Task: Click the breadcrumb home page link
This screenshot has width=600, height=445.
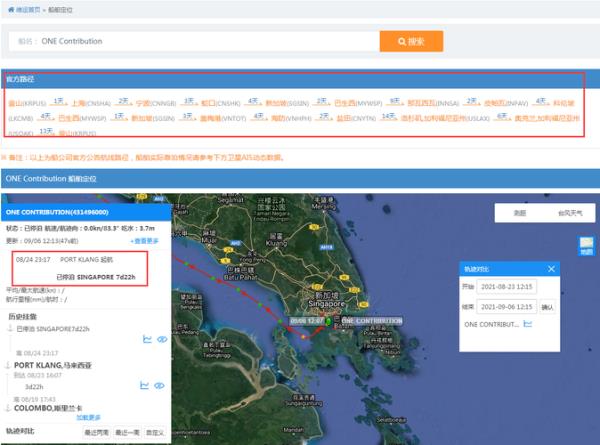Action: (x=28, y=10)
